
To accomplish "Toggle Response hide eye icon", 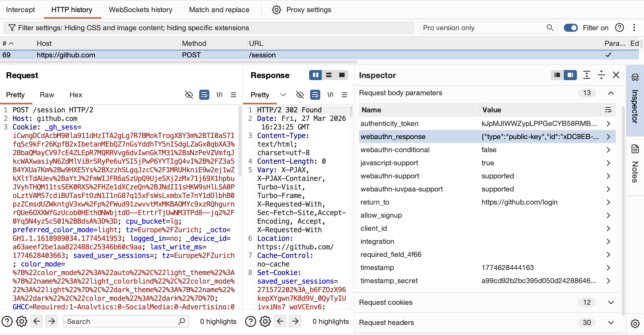I will [x=300, y=95].
